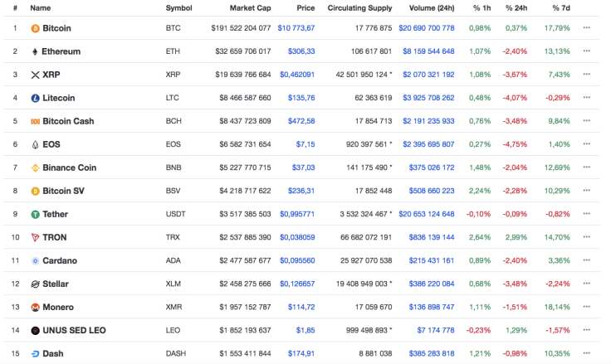
Task: Click Dash price $174,91
Action: pos(301,353)
